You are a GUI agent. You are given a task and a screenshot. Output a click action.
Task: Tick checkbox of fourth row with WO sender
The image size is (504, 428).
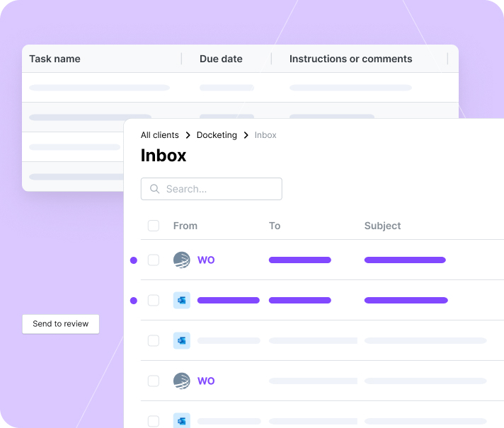(x=154, y=381)
